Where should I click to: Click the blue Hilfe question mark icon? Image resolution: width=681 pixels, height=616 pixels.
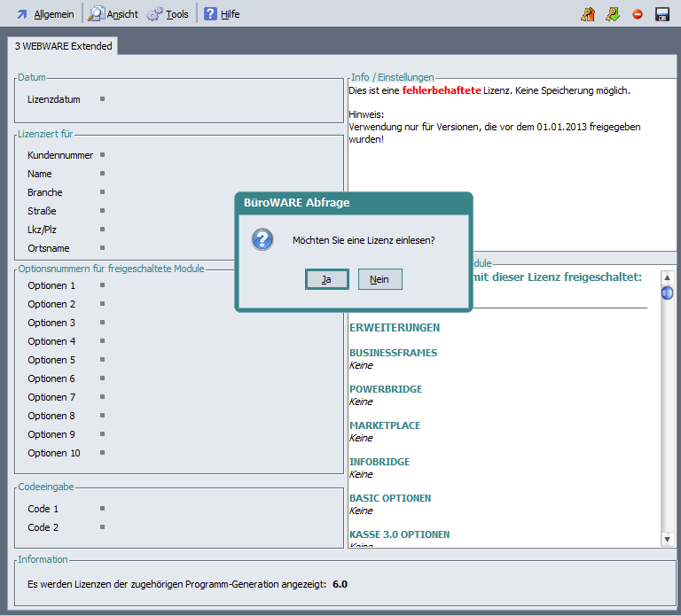pos(210,14)
